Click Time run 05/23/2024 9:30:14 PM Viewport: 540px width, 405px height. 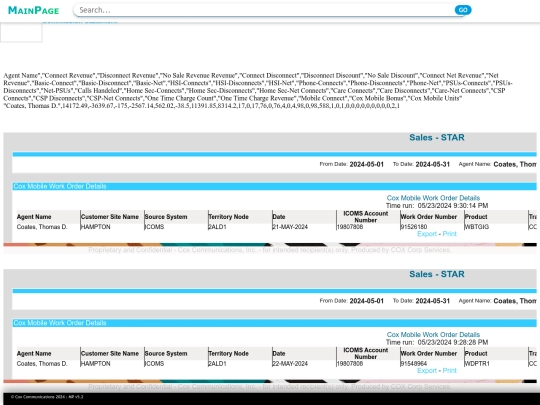(437, 206)
